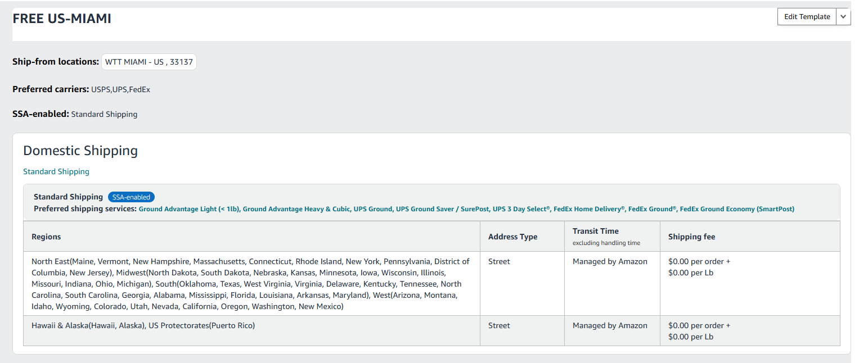Screen dimensions: 868x363
Task: Click Street in the North East row
Action: [499, 261]
